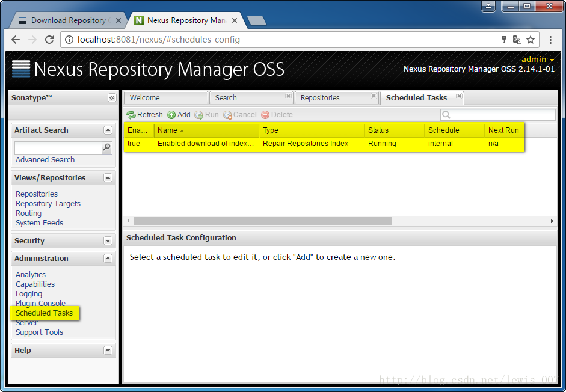Open the System Feeds link
This screenshot has width=566, height=392.
point(39,223)
